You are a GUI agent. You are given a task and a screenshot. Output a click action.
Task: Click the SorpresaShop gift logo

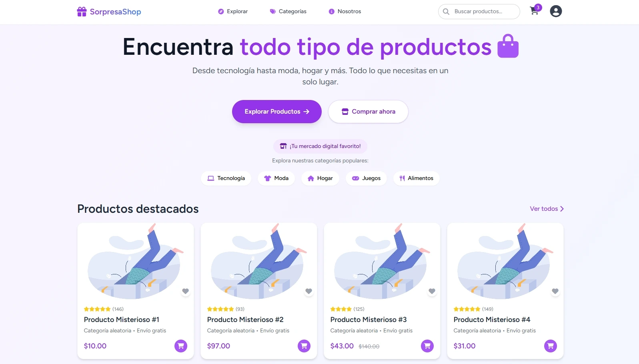point(82,12)
